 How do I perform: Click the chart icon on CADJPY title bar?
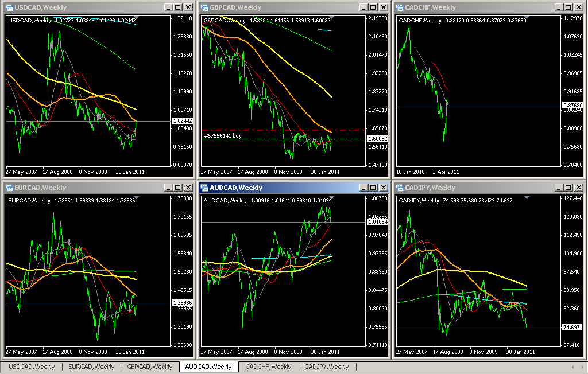399,188
